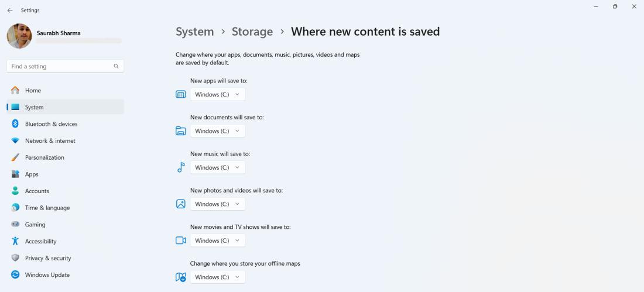
Task: Click the System breadcrumb link
Action: [195, 32]
